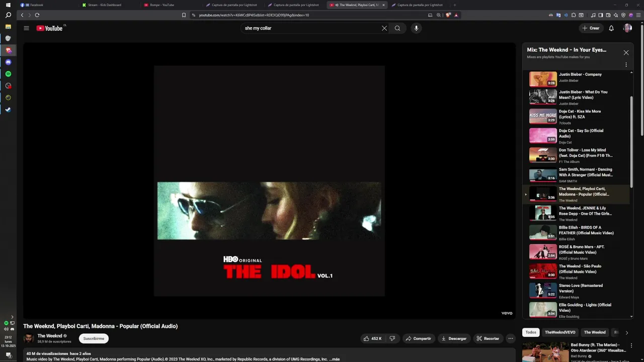Viewport: 644px width, 362px height.
Task: Click the Recortar clip button
Action: point(488,338)
